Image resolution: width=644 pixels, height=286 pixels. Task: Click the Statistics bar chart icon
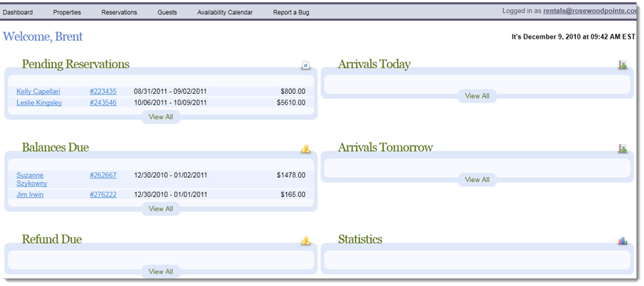pos(623,241)
